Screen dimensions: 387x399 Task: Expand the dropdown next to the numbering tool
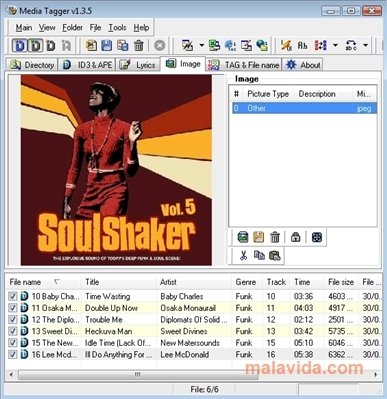point(335,45)
